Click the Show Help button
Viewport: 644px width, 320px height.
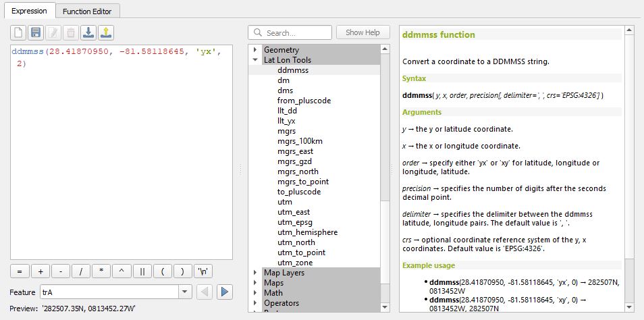(363, 32)
